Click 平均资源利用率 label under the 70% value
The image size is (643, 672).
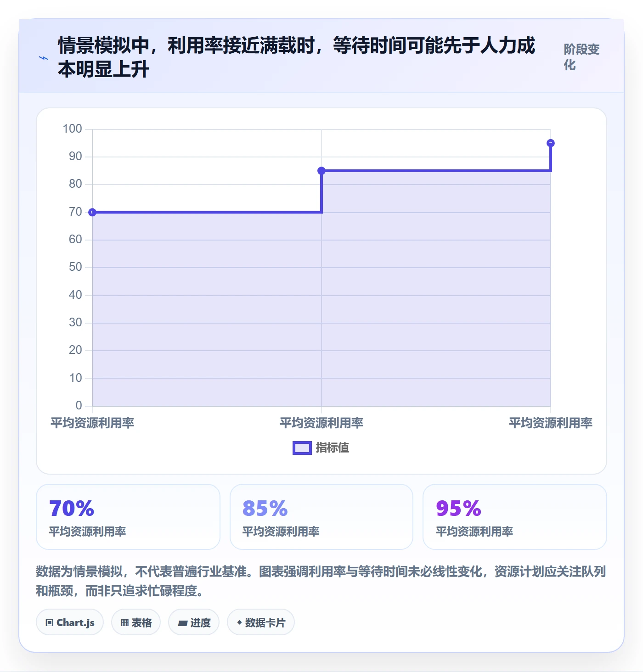[x=87, y=532]
